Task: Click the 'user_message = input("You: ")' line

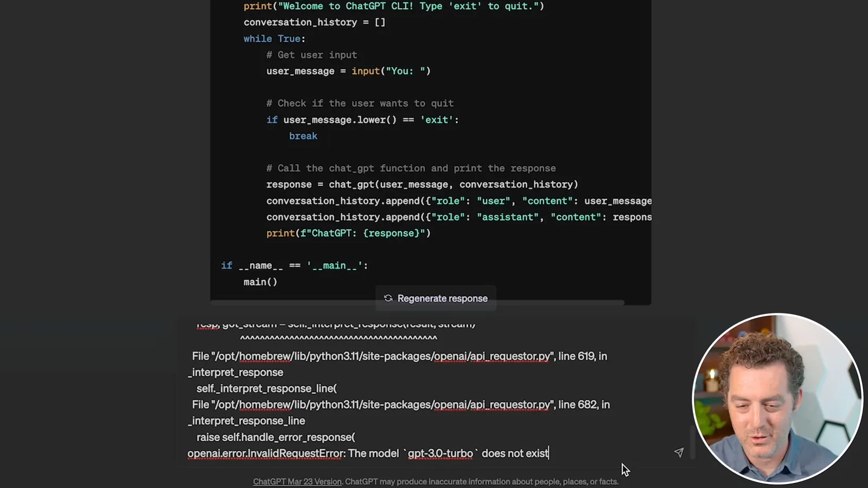Action: click(348, 71)
